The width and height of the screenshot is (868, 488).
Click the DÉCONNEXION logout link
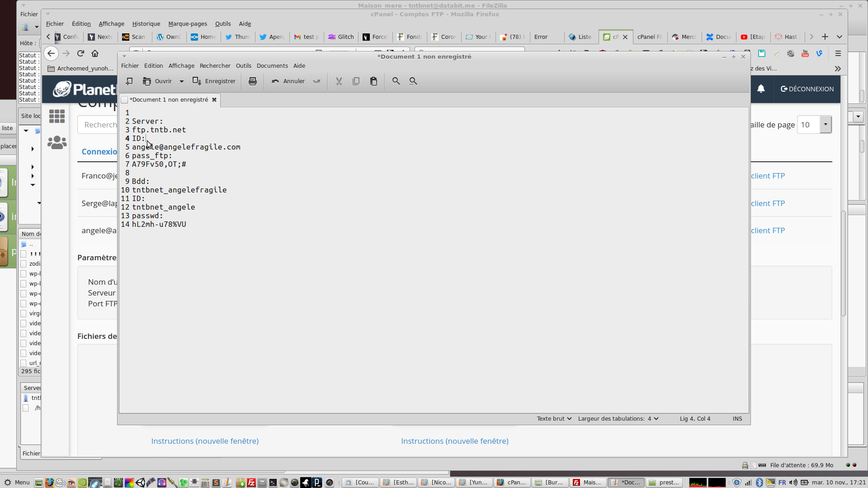pos(807,89)
